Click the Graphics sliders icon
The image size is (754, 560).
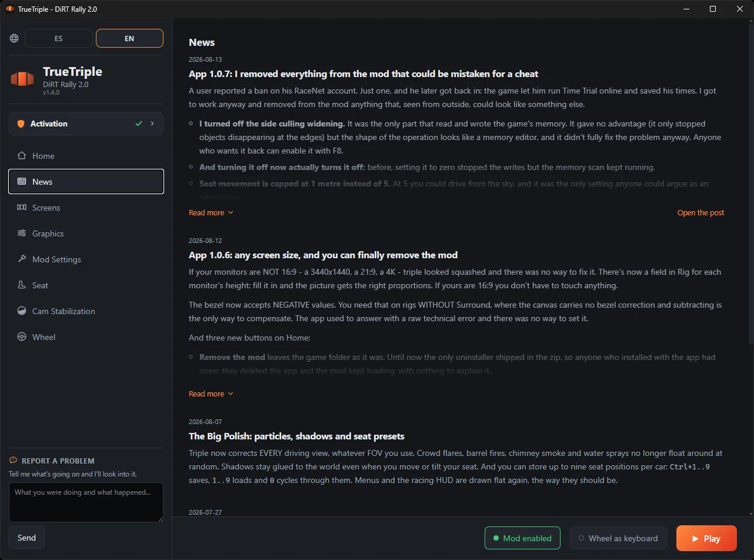pyautogui.click(x=22, y=234)
